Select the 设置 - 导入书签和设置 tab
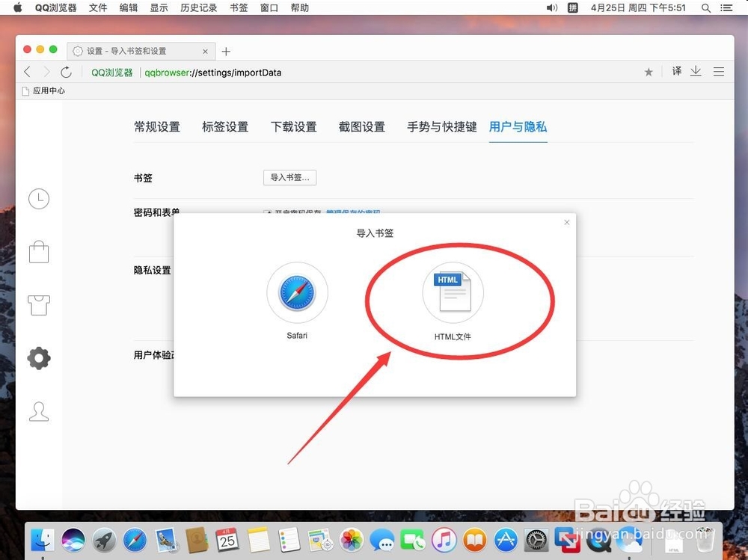Image resolution: width=748 pixels, height=560 pixels. coord(141,51)
